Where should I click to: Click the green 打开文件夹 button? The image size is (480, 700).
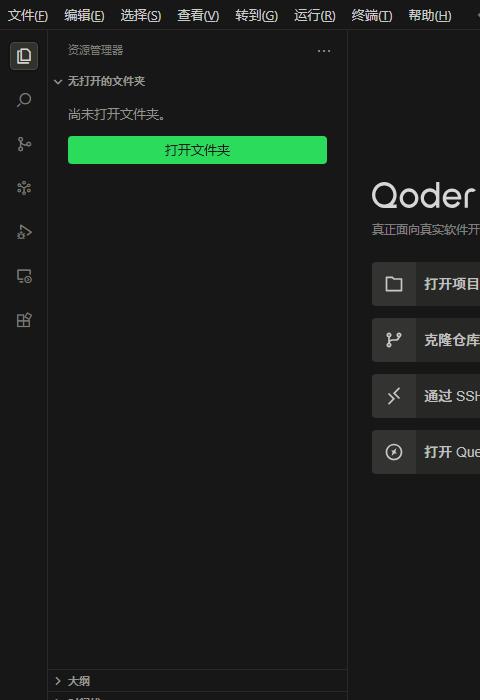click(197, 150)
